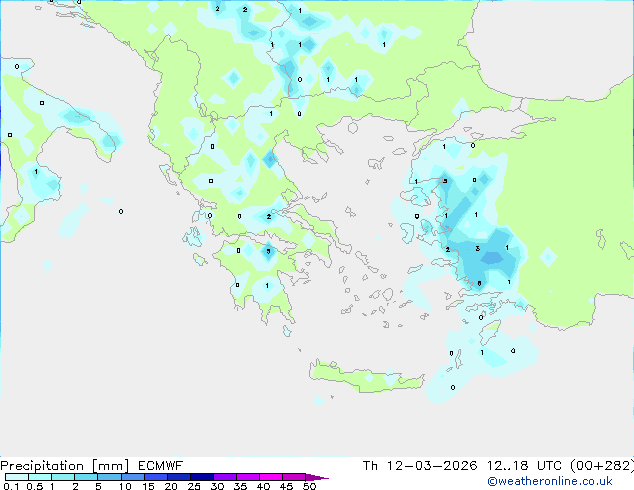Select the 2–5 mm legend color box
The height and width of the screenshot is (490, 634).
pos(86,477)
